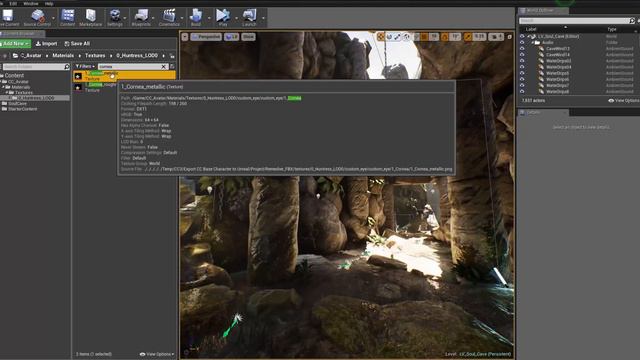Click the Launch toolbar icon

249,16
